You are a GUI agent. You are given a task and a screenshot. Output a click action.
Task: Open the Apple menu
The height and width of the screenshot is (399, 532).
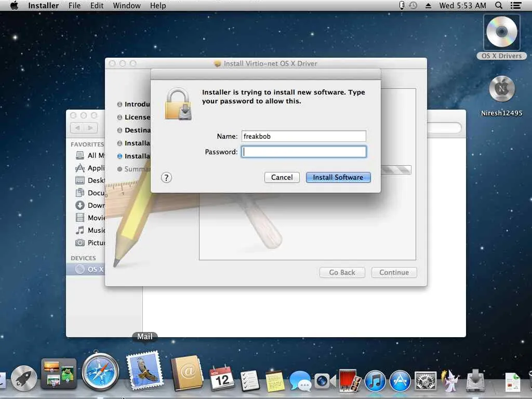click(x=14, y=5)
